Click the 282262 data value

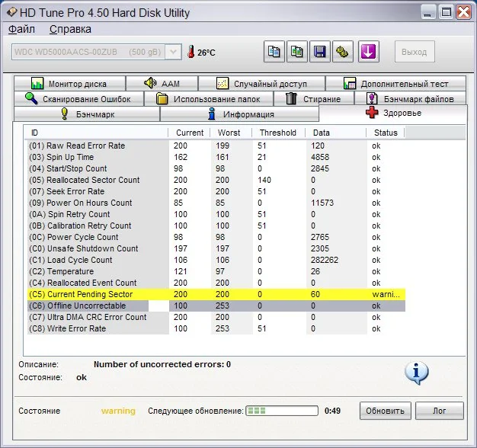coord(325,260)
